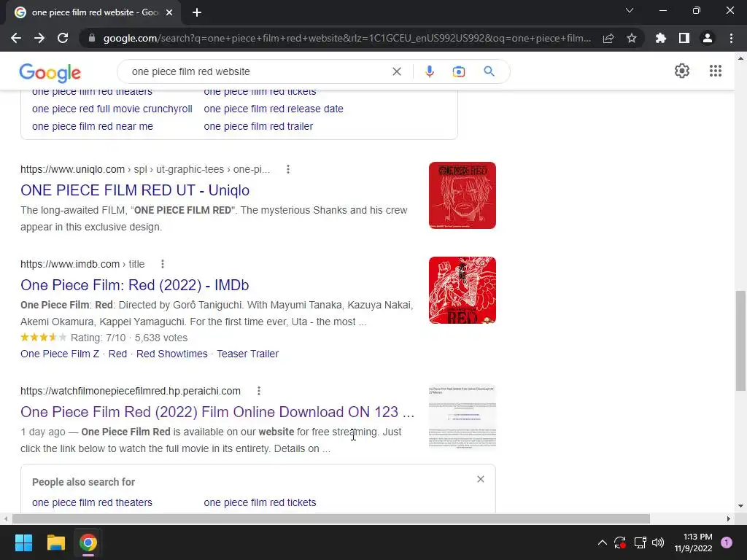This screenshot has width=747, height=560.
Task: Open the clock showing 1:13 PM
Action: pyautogui.click(x=693, y=542)
